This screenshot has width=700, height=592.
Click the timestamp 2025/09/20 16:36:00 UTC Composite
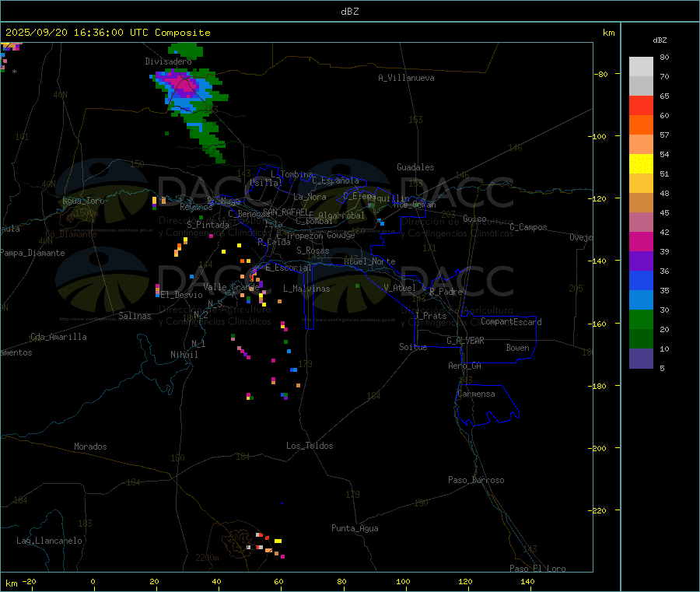[107, 33]
